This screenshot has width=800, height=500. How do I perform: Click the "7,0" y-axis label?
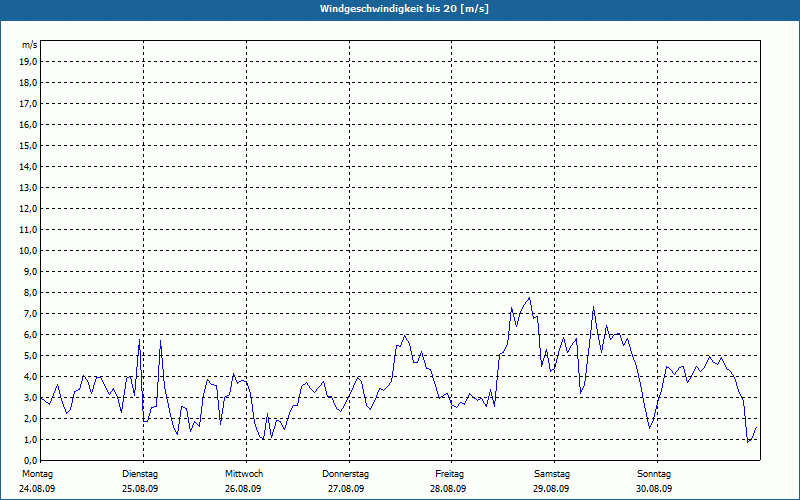[x=30, y=313]
